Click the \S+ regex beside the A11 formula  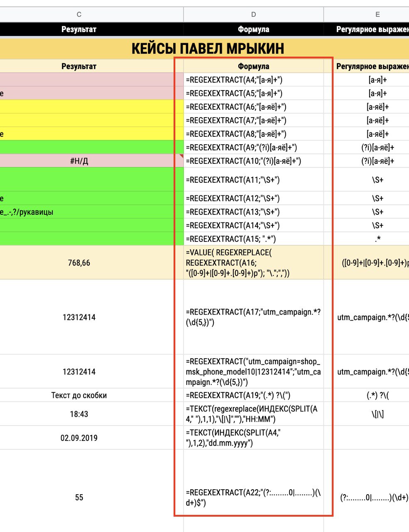(x=366, y=180)
